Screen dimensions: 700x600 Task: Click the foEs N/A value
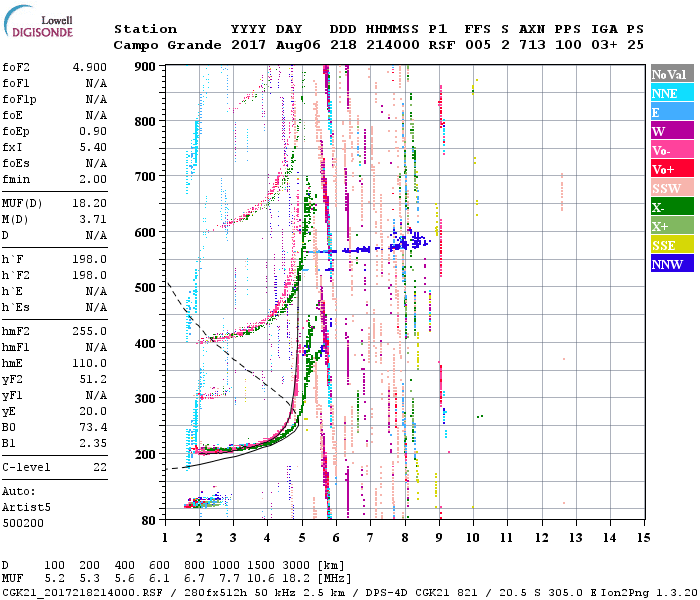click(x=96, y=163)
